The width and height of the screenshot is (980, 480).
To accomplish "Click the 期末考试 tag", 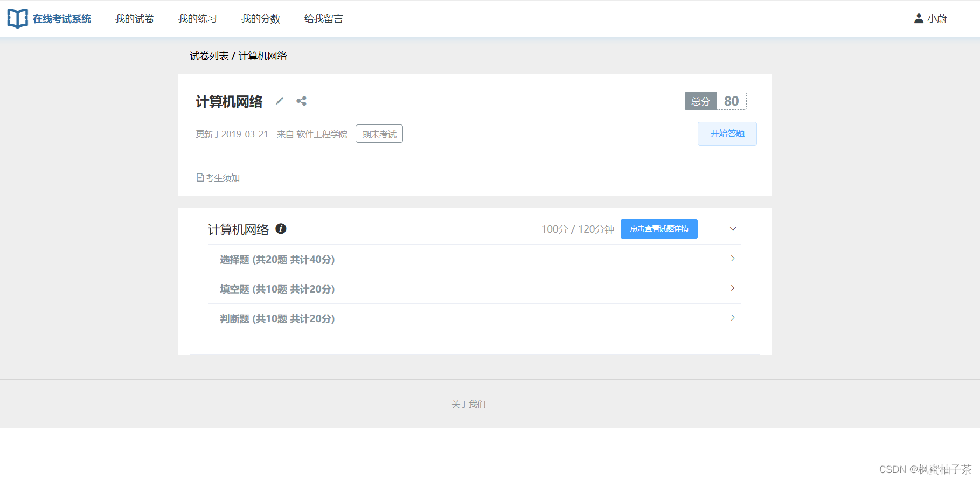I will coord(379,134).
